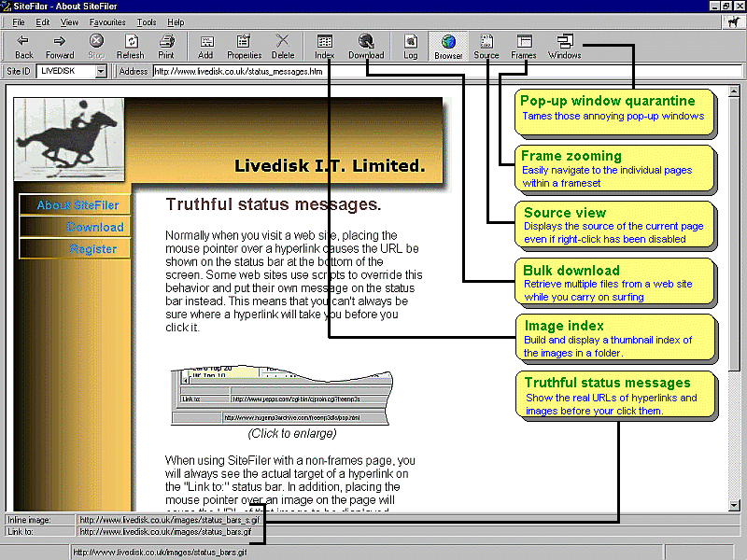Screen dimensions: 747x560
Task: Click the scrollbar up arrow
Action: pos(734,91)
